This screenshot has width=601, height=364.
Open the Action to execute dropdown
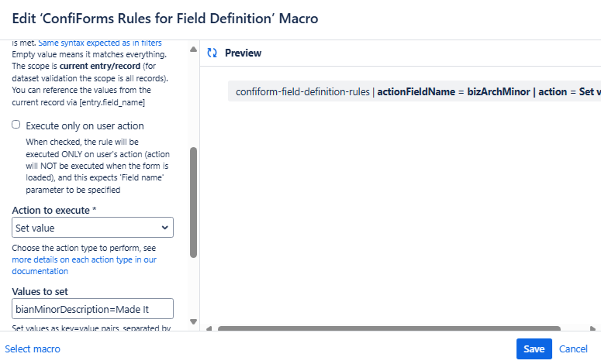pos(92,228)
